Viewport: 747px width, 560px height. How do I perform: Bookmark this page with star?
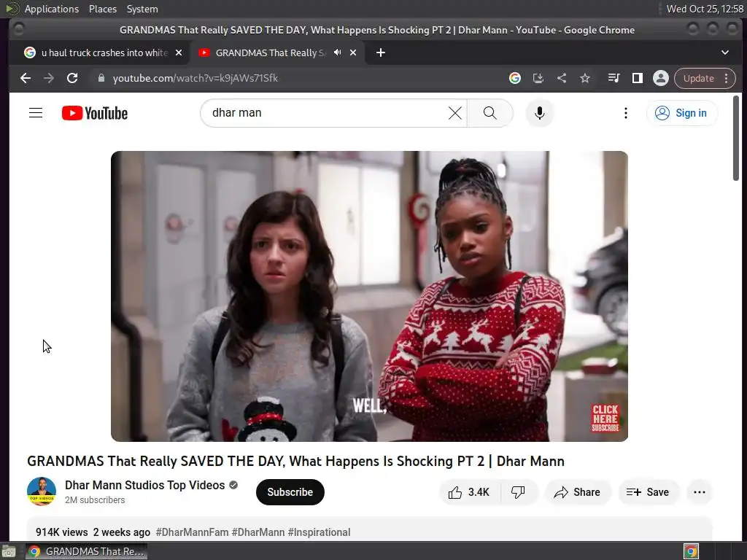pyautogui.click(x=585, y=78)
